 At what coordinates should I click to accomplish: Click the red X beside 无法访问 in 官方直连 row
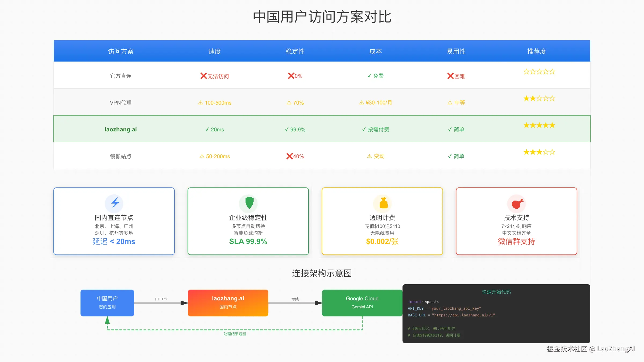coord(203,76)
